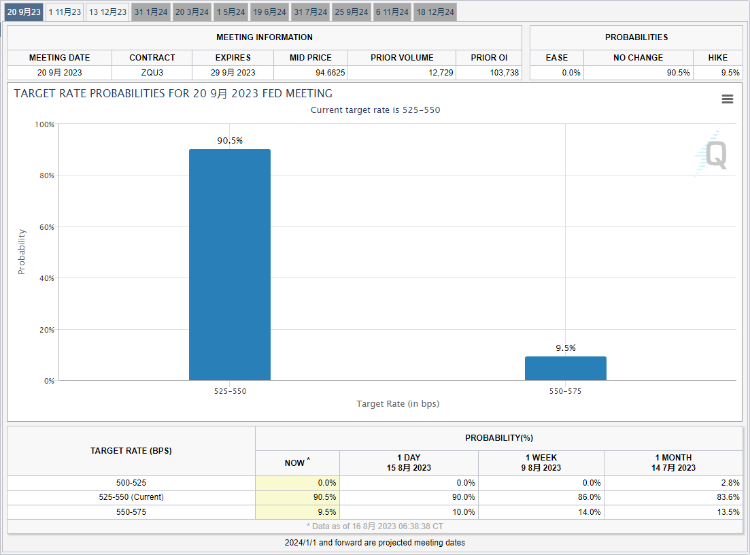The image size is (750, 555).
Task: Switch to the 19 6月24 tab
Action: click(269, 12)
